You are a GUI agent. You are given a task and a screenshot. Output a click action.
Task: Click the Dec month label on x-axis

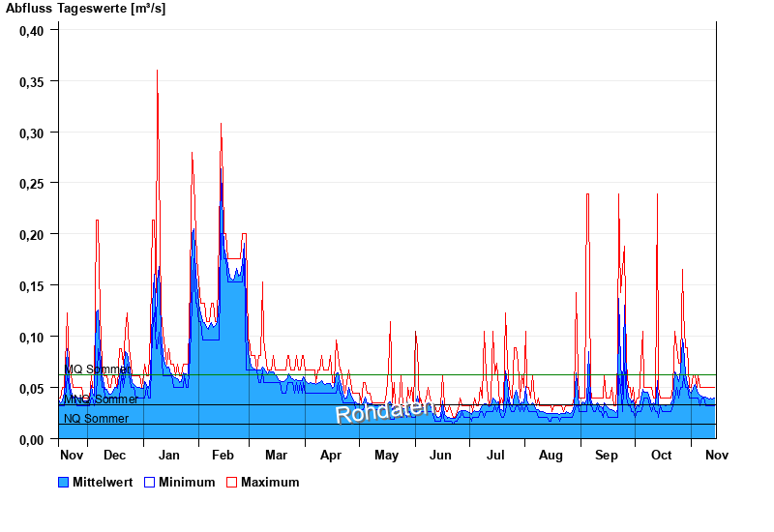coord(114,456)
